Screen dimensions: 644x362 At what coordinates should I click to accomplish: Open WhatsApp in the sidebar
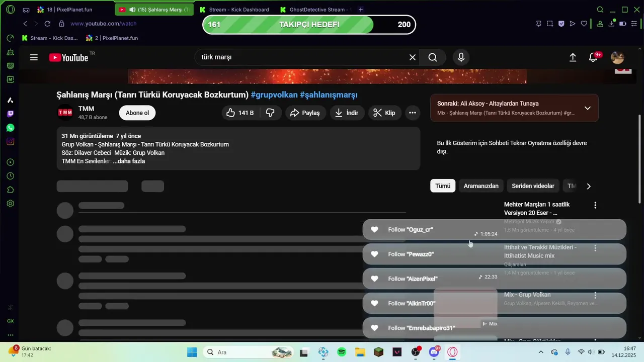click(x=11, y=128)
